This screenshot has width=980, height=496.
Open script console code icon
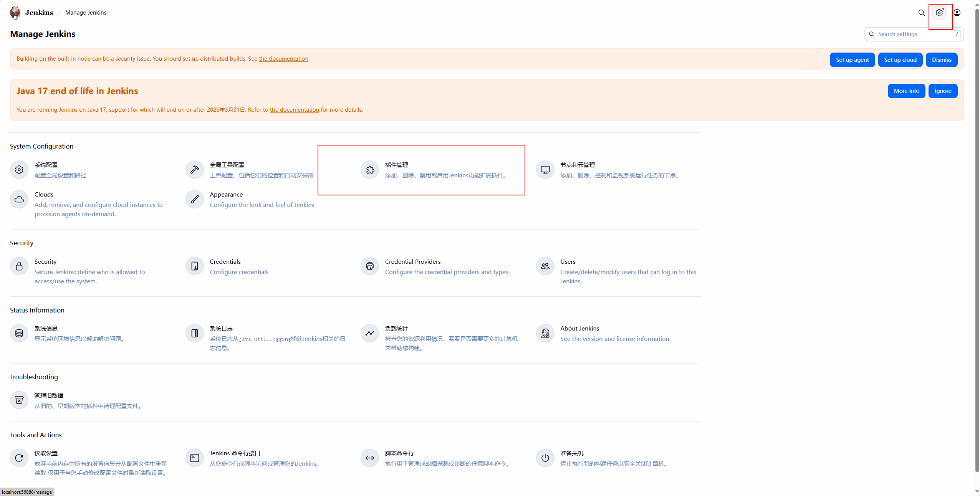pyautogui.click(x=370, y=458)
